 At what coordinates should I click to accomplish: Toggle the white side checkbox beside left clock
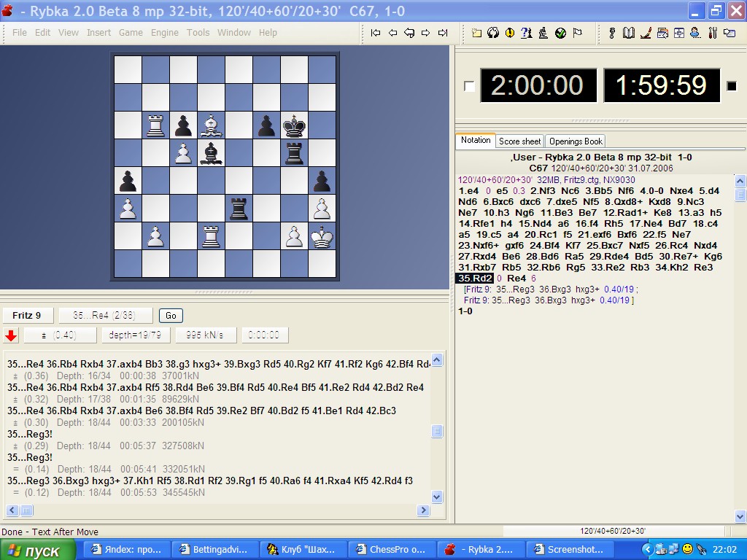coord(469,86)
